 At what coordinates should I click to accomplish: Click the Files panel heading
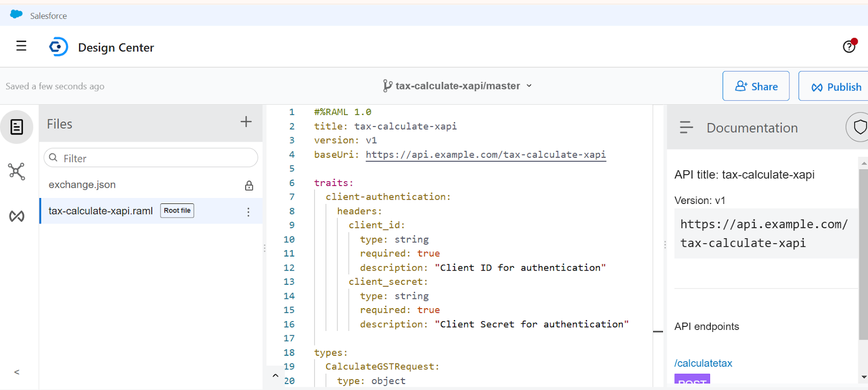[x=59, y=124]
